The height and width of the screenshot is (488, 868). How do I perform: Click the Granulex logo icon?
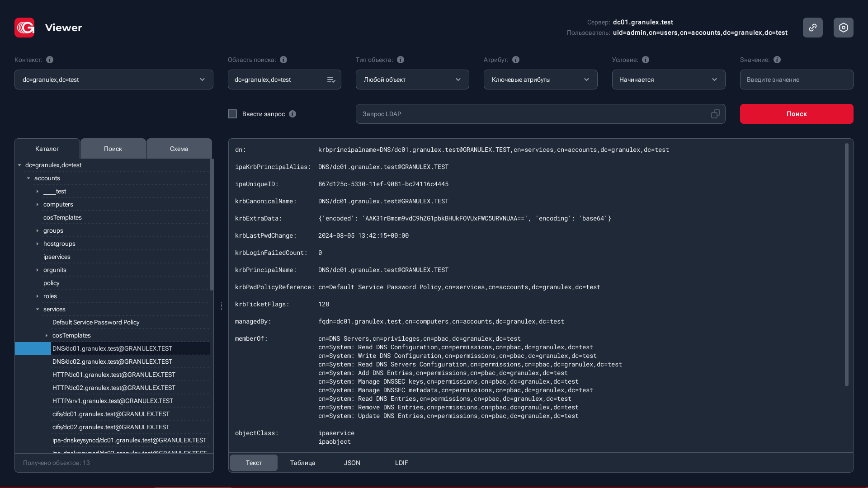[x=24, y=28]
